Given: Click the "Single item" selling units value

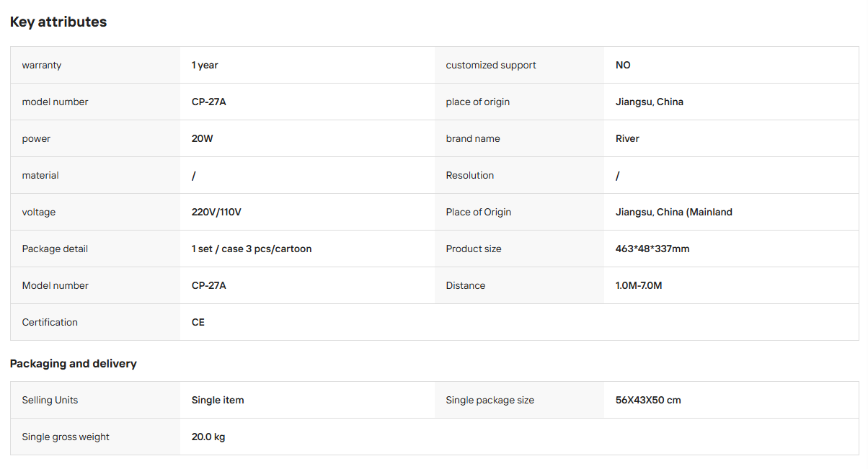Looking at the screenshot, I should [218, 401].
